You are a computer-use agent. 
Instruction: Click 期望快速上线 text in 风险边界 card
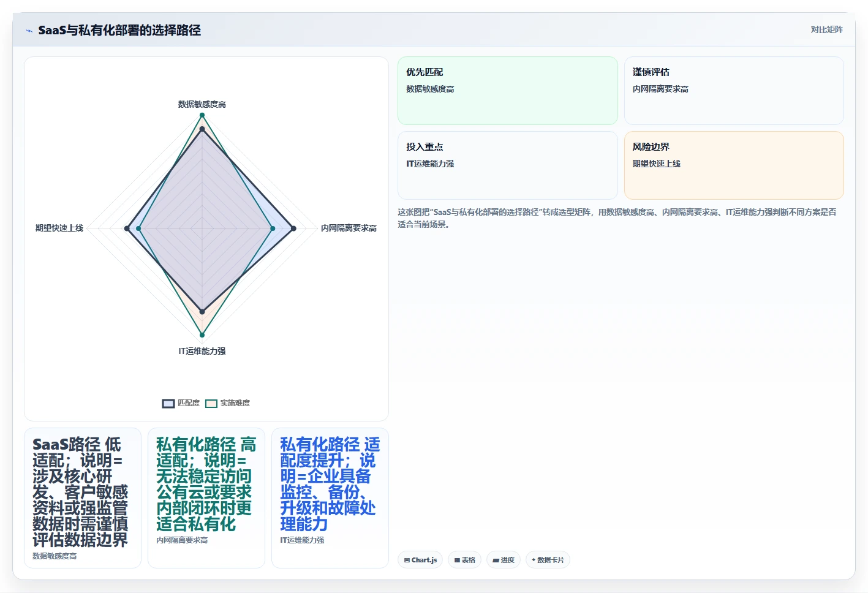tap(657, 164)
